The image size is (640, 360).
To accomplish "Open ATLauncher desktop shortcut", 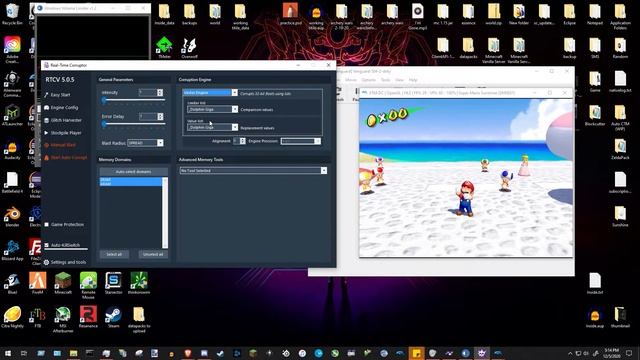I will [x=12, y=116].
